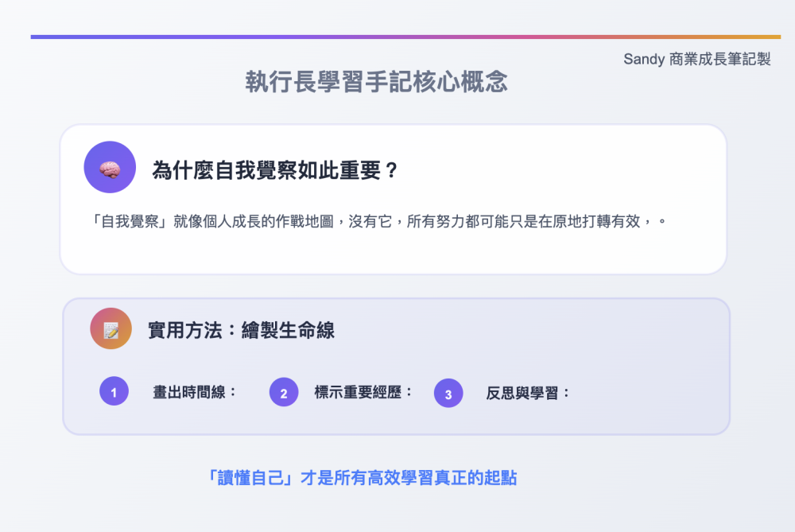
Task: Select the step 3 number badge
Action: [448, 393]
